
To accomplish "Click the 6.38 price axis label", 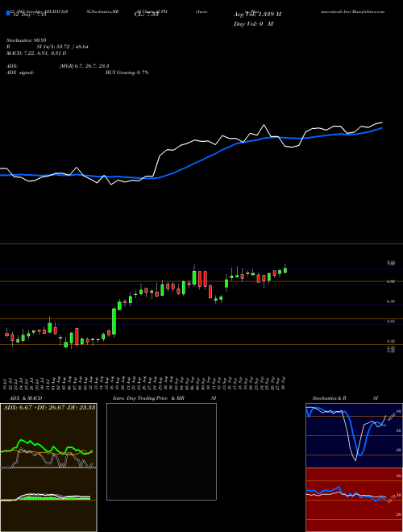I will coord(391,301).
